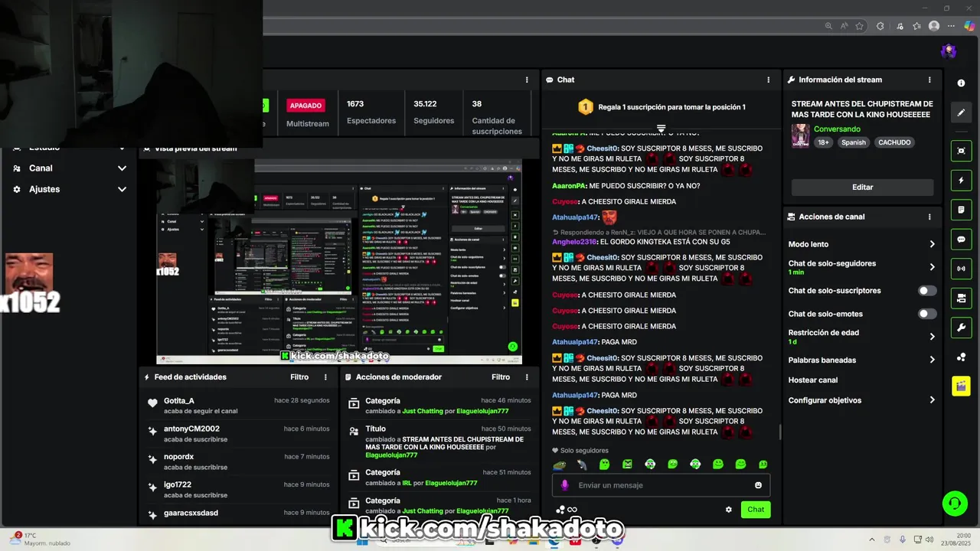The width and height of the screenshot is (980, 551).
Task: Select the screen capture frame icon in sidebar
Action: [x=962, y=151]
